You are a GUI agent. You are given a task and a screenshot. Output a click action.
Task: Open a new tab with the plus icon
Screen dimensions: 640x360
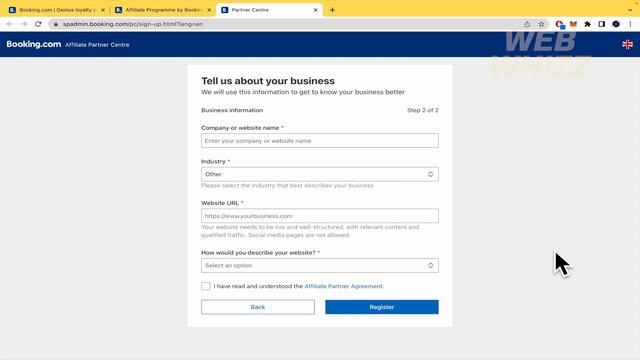pyautogui.click(x=332, y=10)
